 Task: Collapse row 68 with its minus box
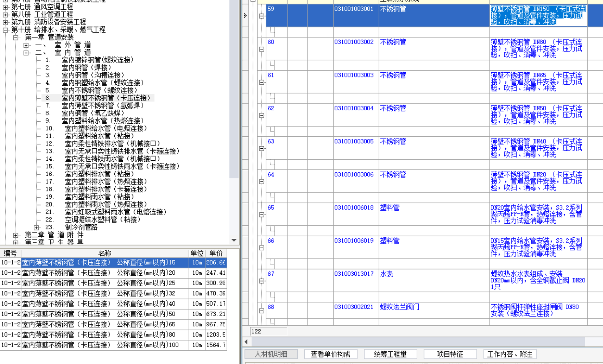pyautogui.click(x=262, y=311)
